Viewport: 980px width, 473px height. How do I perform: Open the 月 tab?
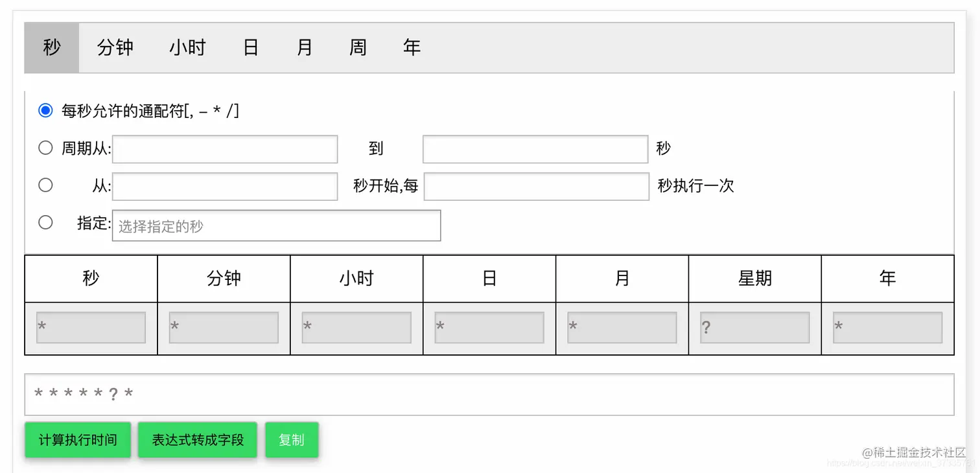304,47
